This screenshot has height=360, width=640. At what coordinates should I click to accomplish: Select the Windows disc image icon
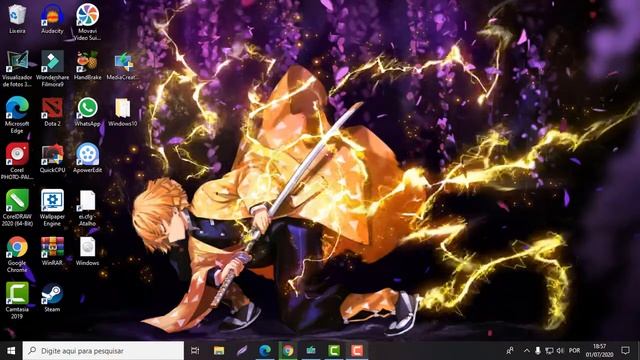(87, 251)
